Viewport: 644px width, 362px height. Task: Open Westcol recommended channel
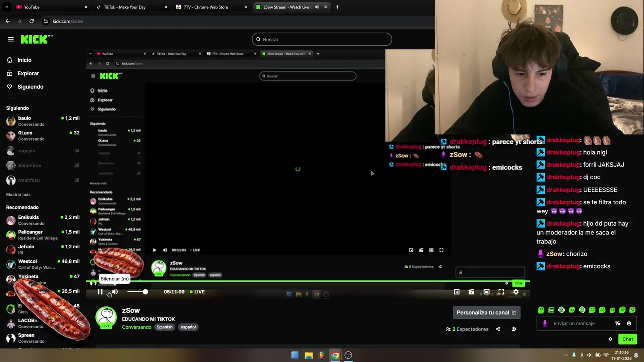pos(43,264)
